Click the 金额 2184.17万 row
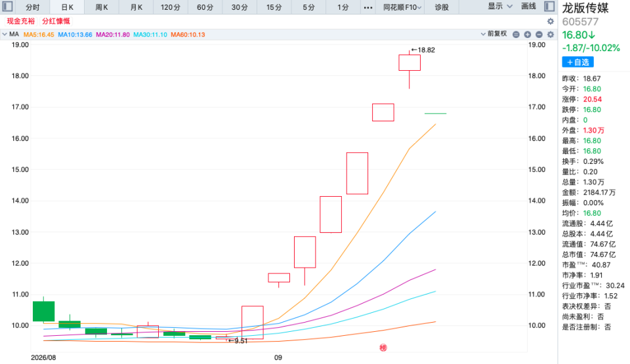The image size is (630, 364). coord(589,192)
